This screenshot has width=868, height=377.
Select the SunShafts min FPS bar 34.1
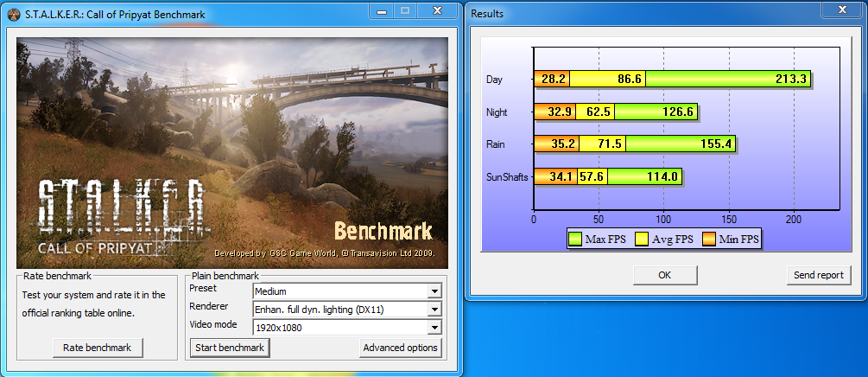[x=555, y=176]
